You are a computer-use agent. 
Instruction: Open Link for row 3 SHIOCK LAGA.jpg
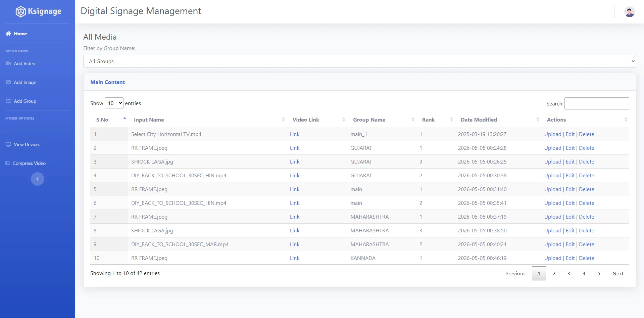295,162
